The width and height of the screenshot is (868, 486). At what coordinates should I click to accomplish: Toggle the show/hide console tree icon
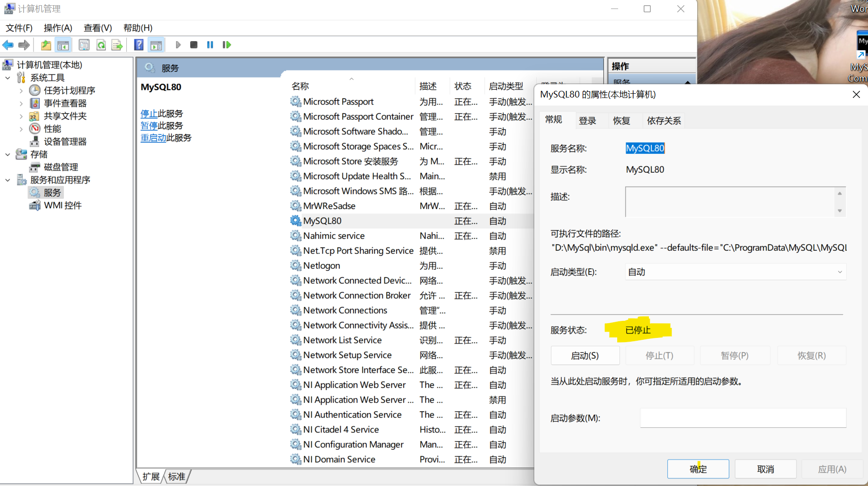pos(63,45)
